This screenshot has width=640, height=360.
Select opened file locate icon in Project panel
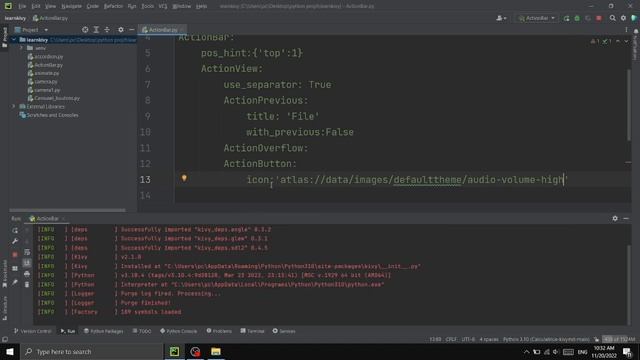coord(85,30)
